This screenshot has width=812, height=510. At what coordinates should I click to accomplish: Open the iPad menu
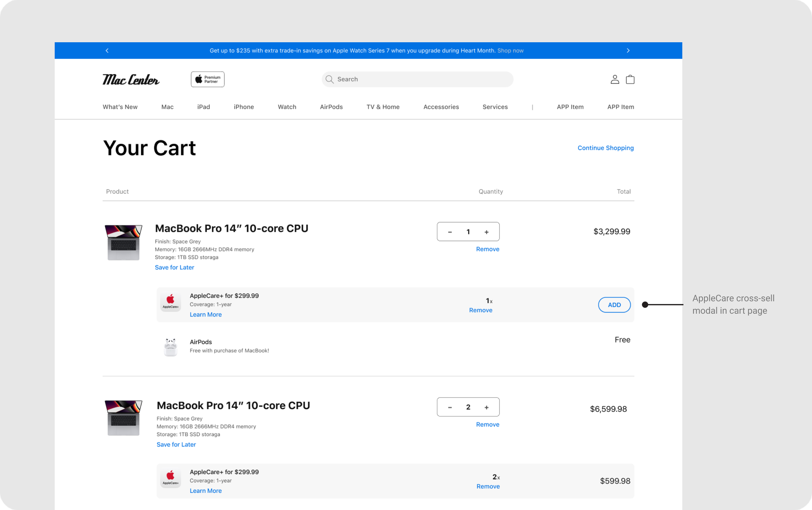click(204, 107)
